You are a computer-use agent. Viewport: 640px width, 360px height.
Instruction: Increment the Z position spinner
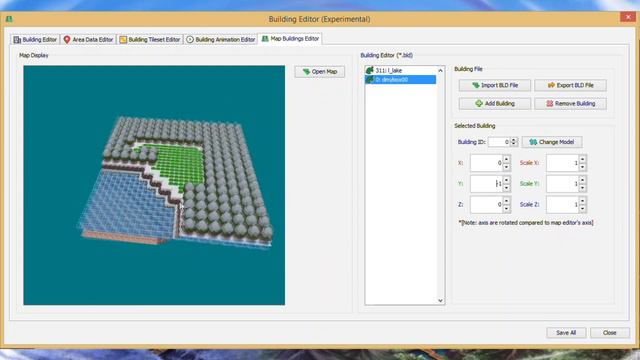coord(507,200)
